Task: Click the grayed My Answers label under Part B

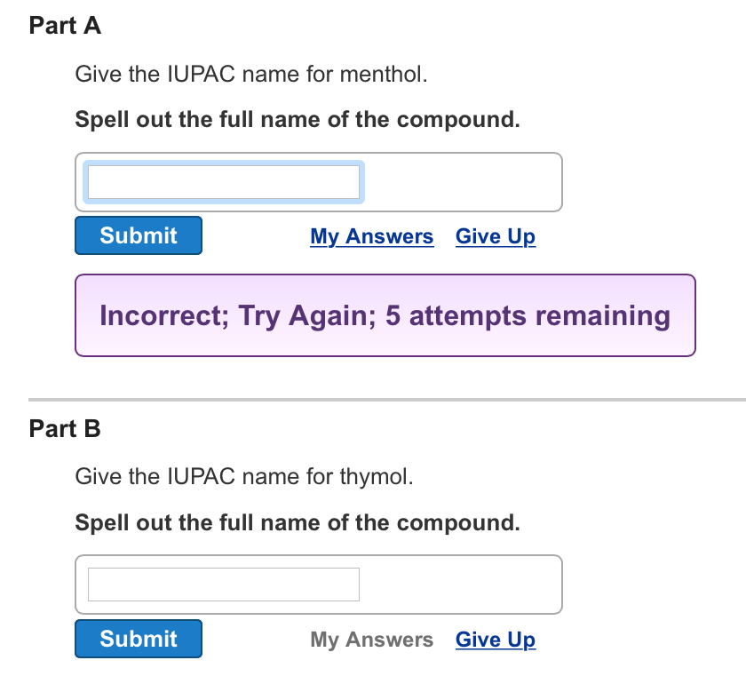Action: 371,639
